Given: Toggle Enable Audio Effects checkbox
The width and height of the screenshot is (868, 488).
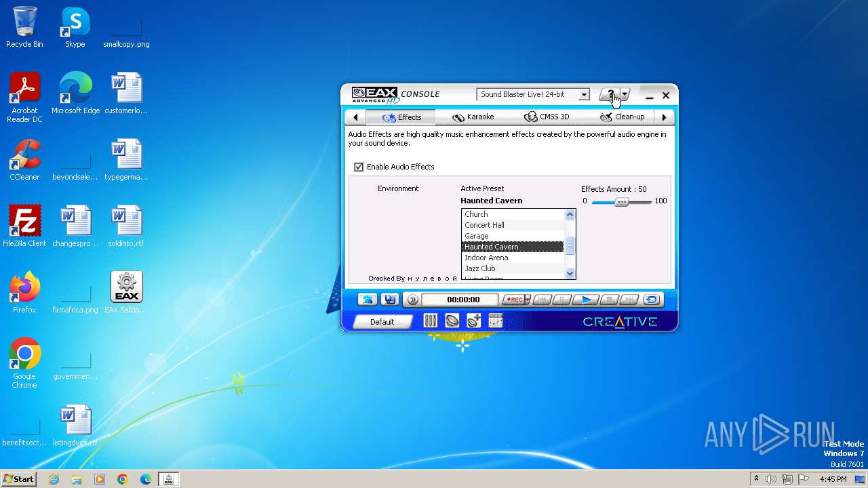Looking at the screenshot, I should click(x=359, y=167).
